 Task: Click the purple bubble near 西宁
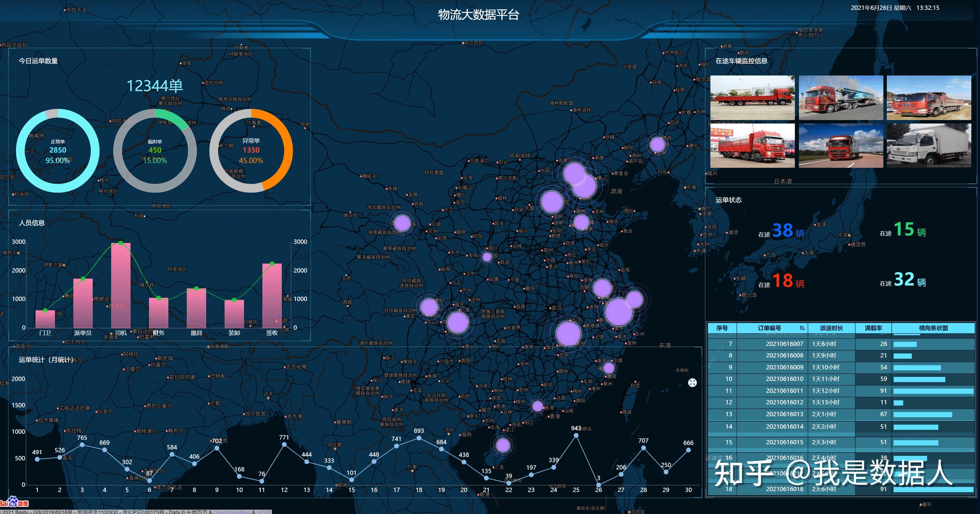coord(403,223)
